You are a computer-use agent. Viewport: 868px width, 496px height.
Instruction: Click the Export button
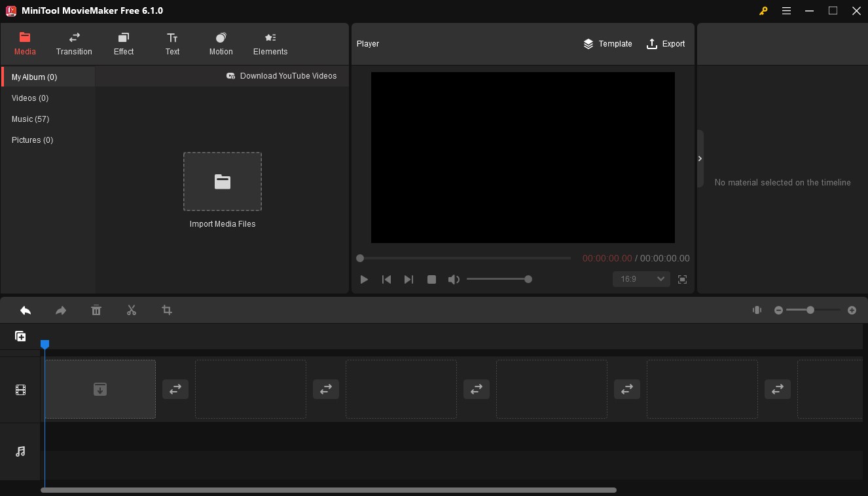click(666, 44)
